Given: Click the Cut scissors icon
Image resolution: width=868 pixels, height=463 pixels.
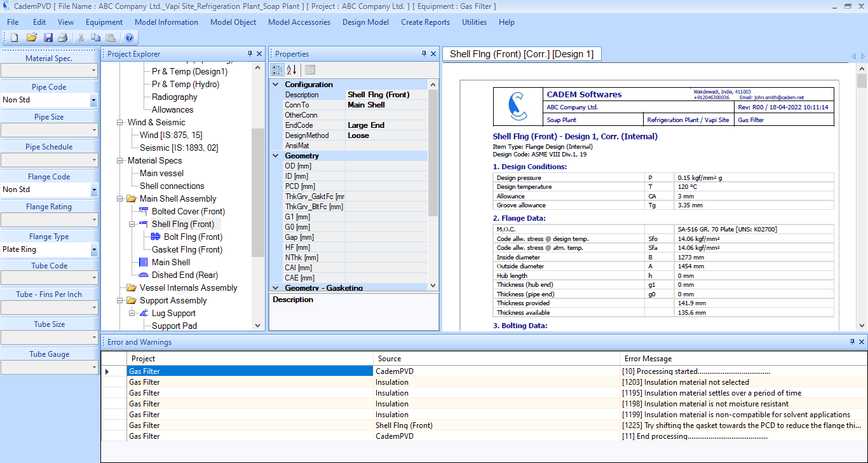Looking at the screenshot, I should tap(81, 38).
